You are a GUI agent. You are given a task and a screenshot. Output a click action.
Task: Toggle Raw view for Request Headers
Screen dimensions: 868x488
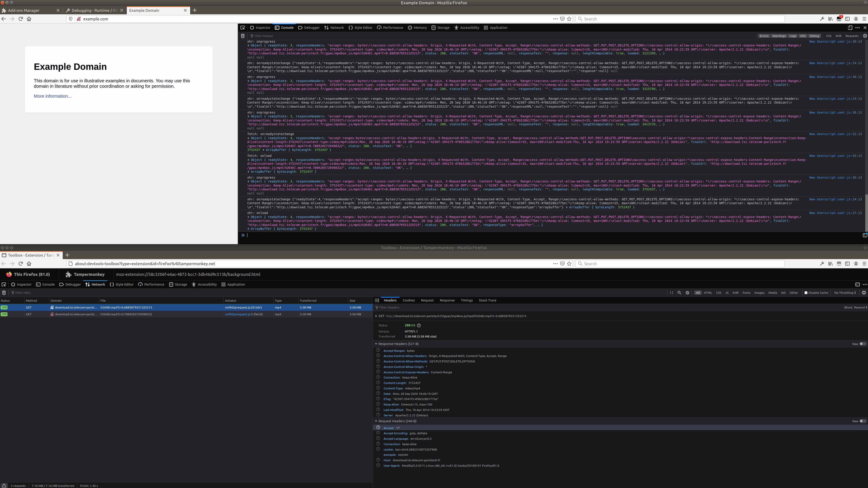[x=863, y=421]
